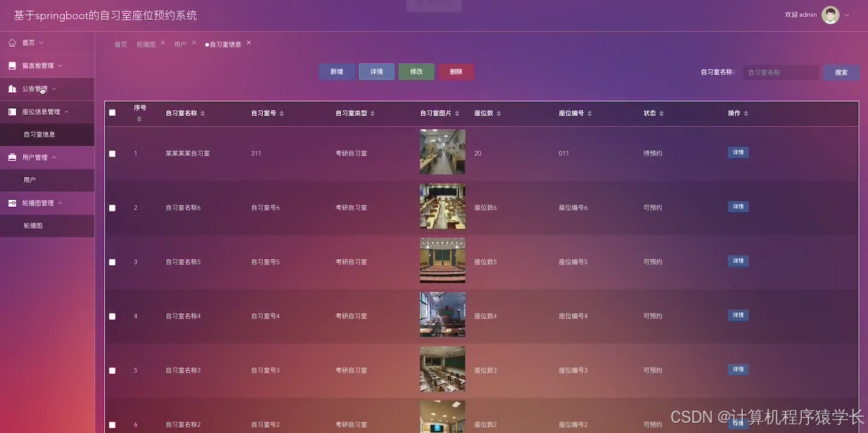The image size is (868, 433).
Task: Click the carousel management icon
Action: (x=13, y=203)
